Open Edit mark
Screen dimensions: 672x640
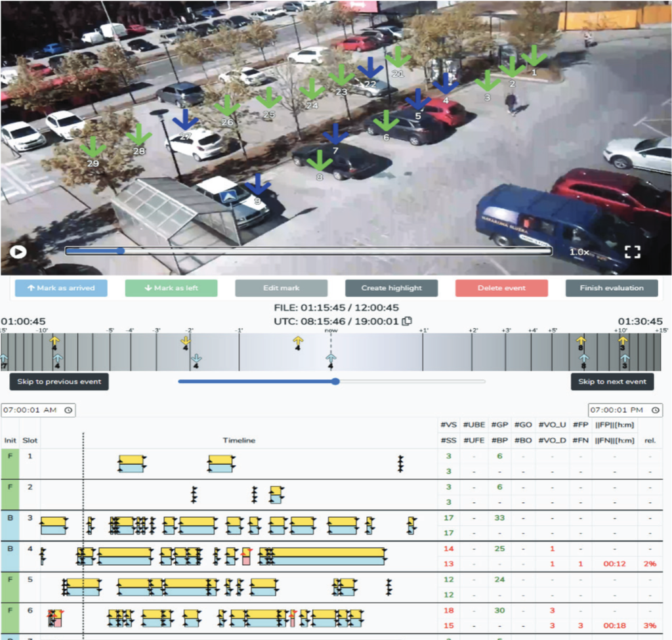click(x=281, y=288)
